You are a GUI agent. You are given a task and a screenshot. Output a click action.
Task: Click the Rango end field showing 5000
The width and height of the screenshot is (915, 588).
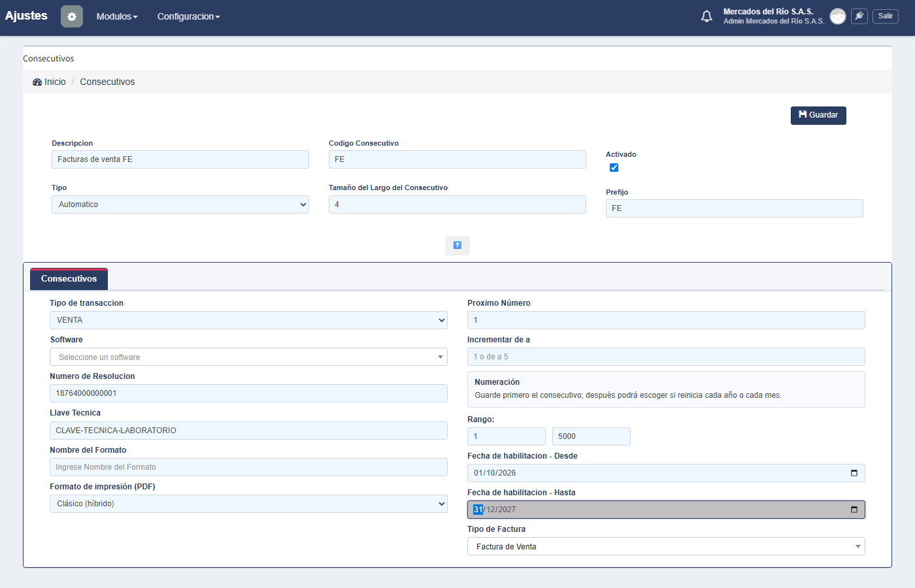click(591, 436)
